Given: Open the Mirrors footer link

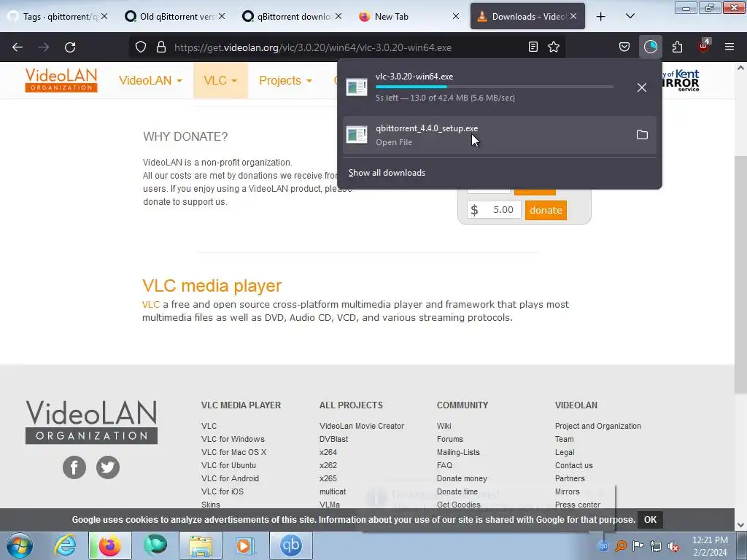Looking at the screenshot, I should [x=568, y=491].
